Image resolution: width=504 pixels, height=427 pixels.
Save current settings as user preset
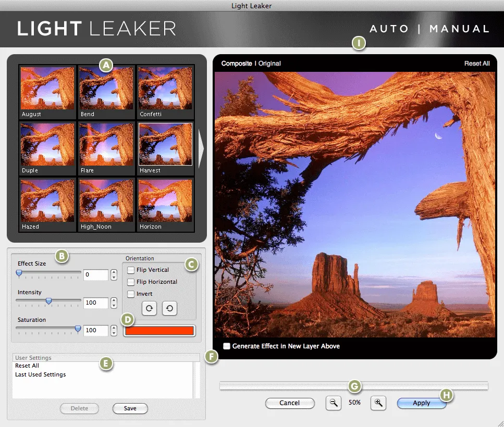click(x=130, y=408)
